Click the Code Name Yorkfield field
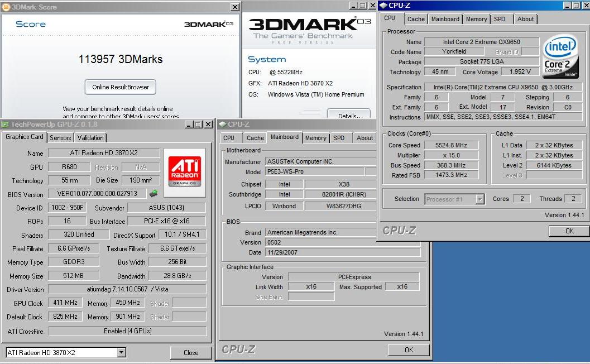The image size is (590, 364). 454,51
